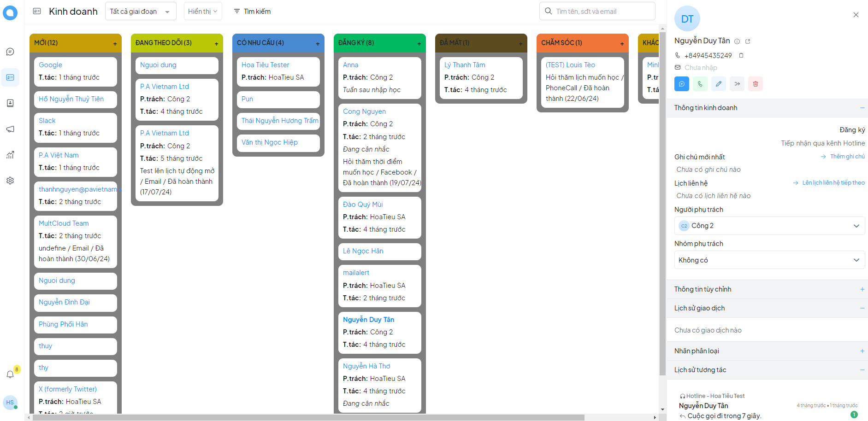Click the red trash delete icon
This screenshot has width=868, height=421.
tap(755, 84)
